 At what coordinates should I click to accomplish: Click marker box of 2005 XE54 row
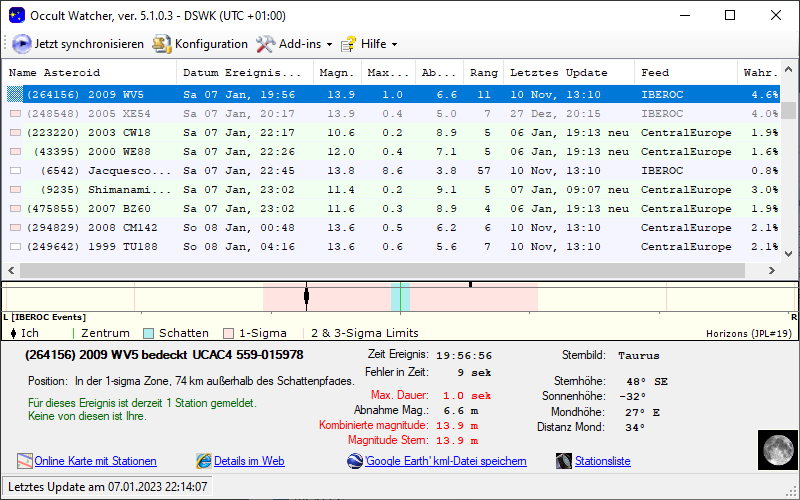coord(14,113)
